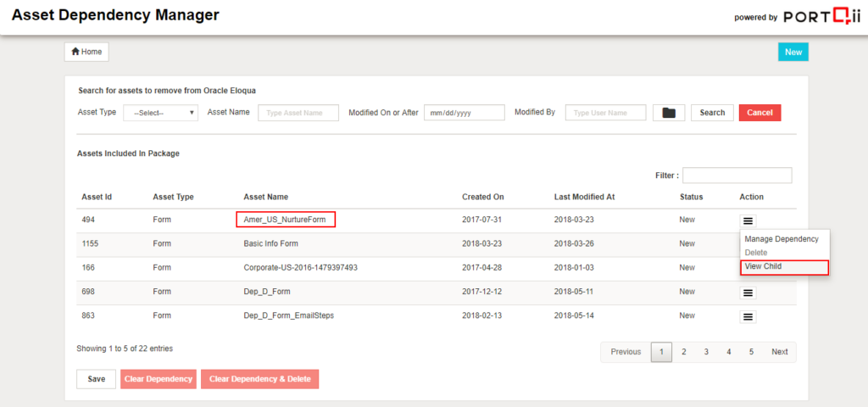Open action menu for Dep_D_Form row
868x407 pixels.
pyautogui.click(x=748, y=293)
